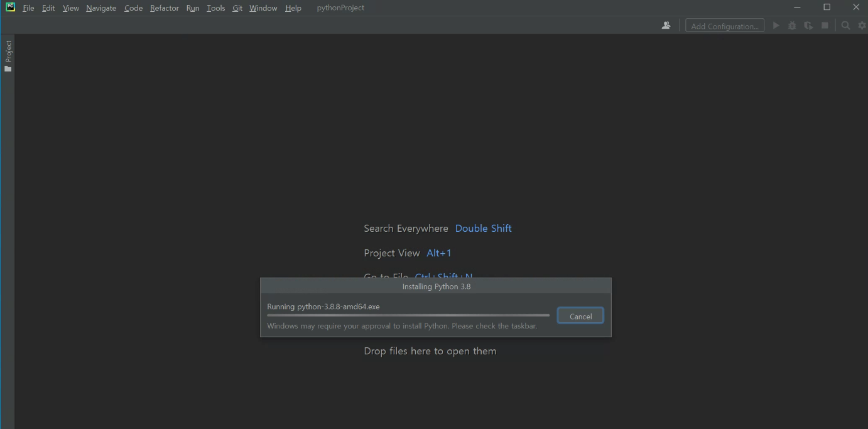
Task: Click the installation progress bar
Action: (408, 315)
